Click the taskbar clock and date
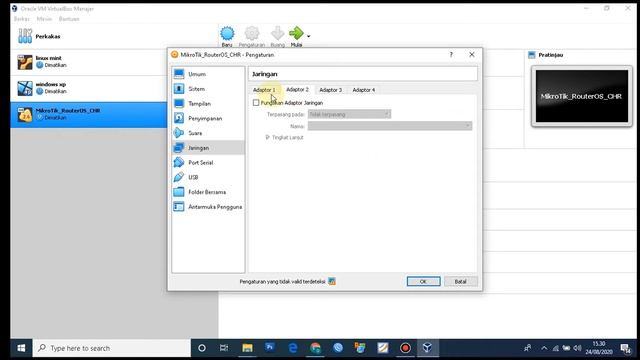Image resolution: width=640 pixels, height=360 pixels. pos(599,348)
